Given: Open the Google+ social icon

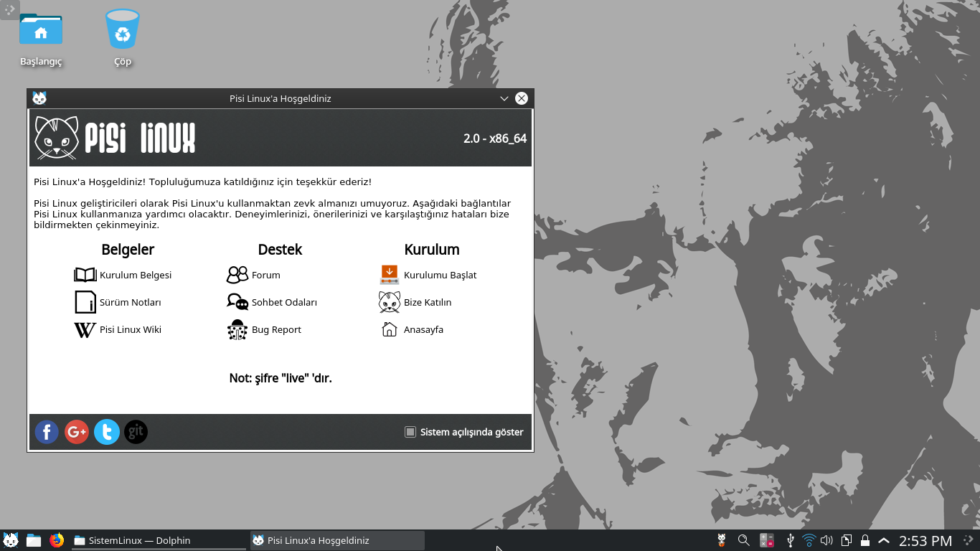Looking at the screenshot, I should (77, 432).
